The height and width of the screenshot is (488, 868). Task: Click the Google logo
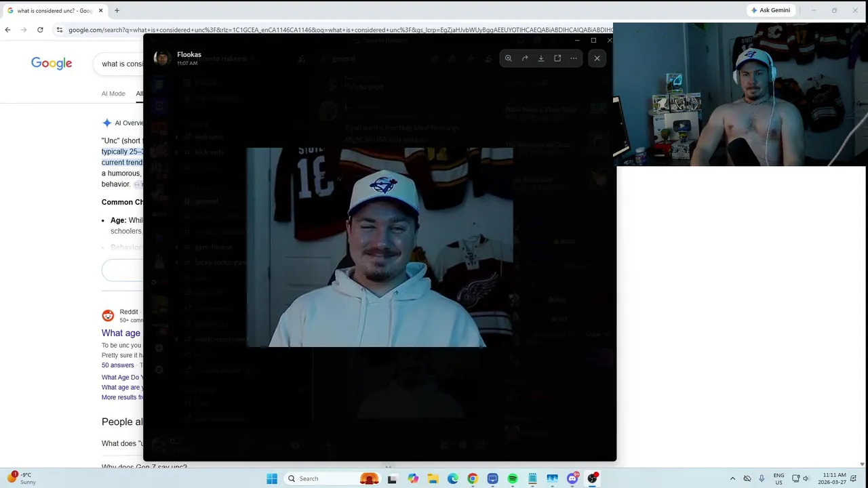(x=52, y=64)
